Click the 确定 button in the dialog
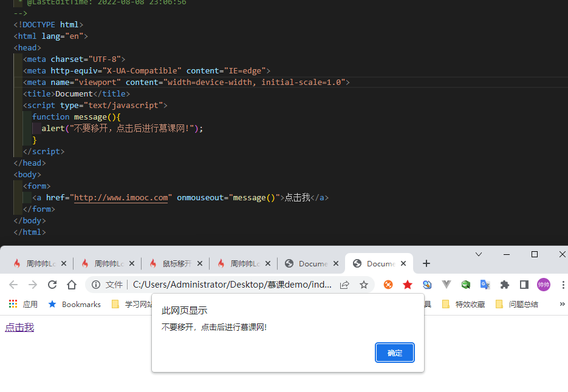Viewport: 568px width, 392px height. click(394, 352)
